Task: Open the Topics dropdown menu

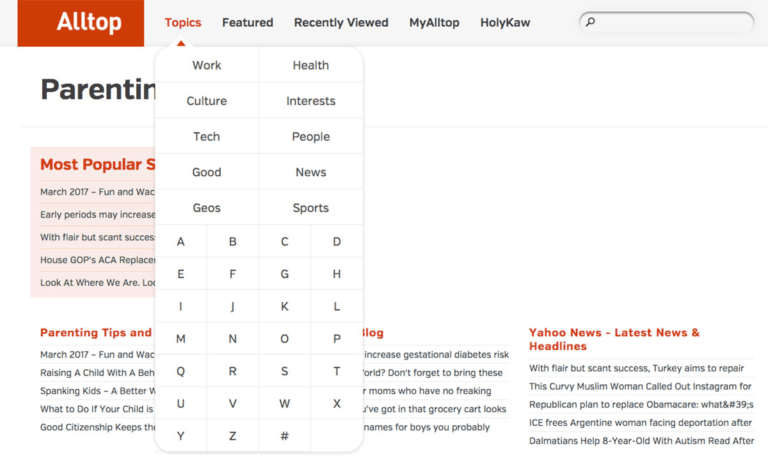Action: [x=182, y=22]
